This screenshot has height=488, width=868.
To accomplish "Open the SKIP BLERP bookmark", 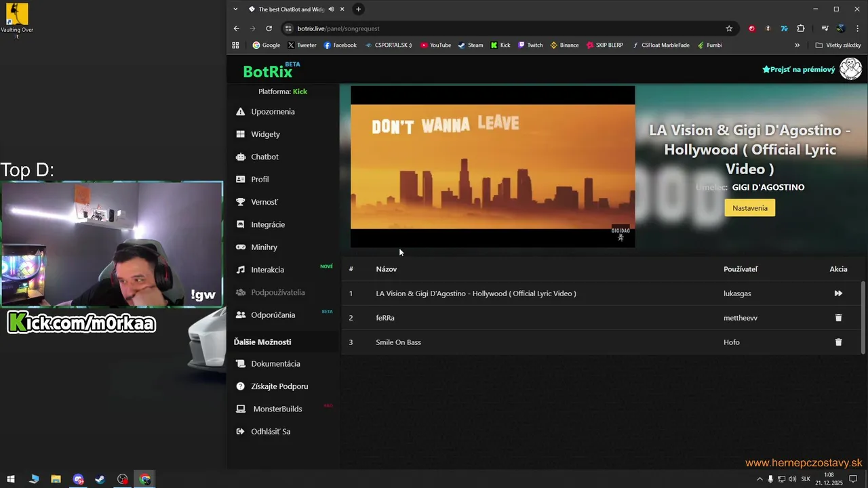I will pyautogui.click(x=605, y=45).
